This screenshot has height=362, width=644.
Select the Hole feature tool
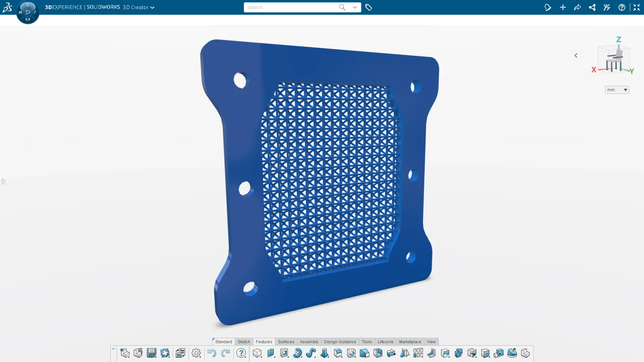point(351,353)
